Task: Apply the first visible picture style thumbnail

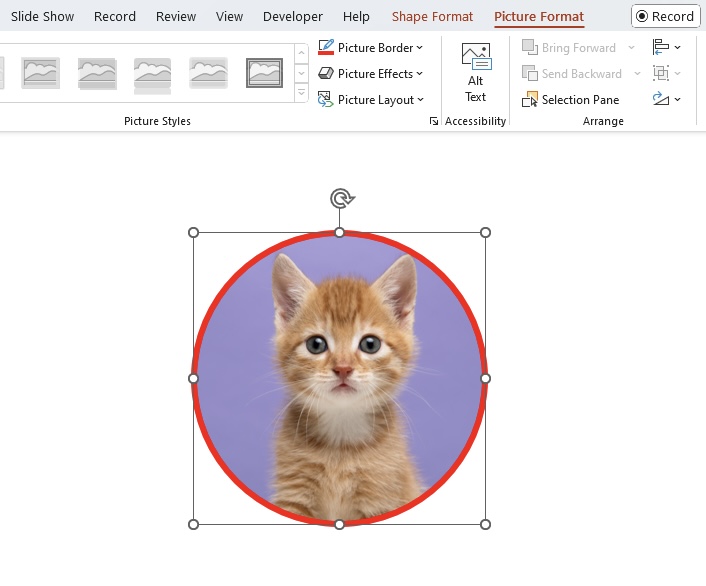Action: coord(41,73)
